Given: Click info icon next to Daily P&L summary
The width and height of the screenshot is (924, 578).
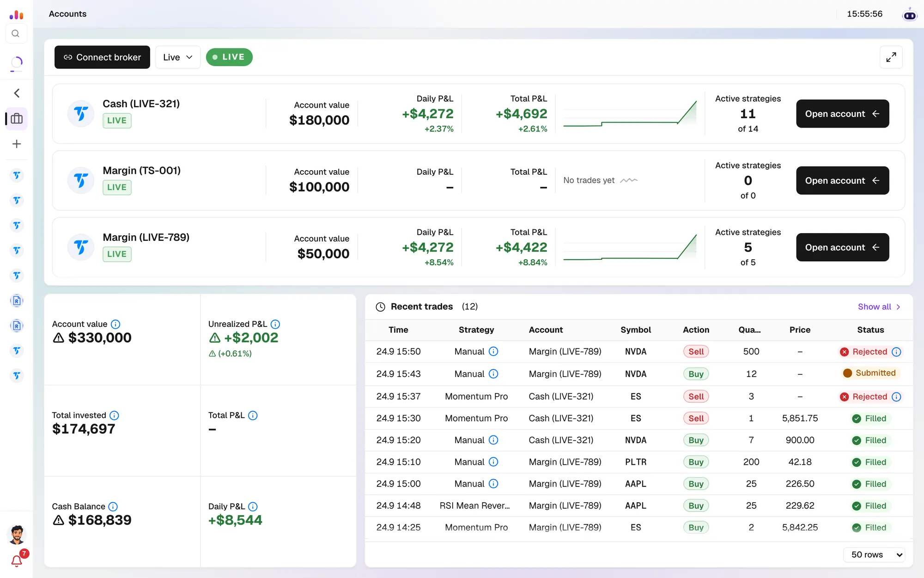Looking at the screenshot, I should [253, 506].
